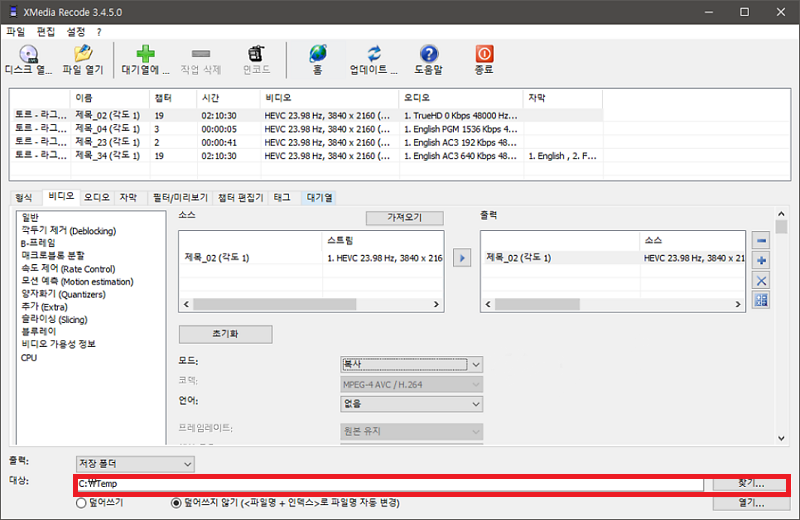
Task: Click the 작업 삭제 minus icon
Action: 201,54
